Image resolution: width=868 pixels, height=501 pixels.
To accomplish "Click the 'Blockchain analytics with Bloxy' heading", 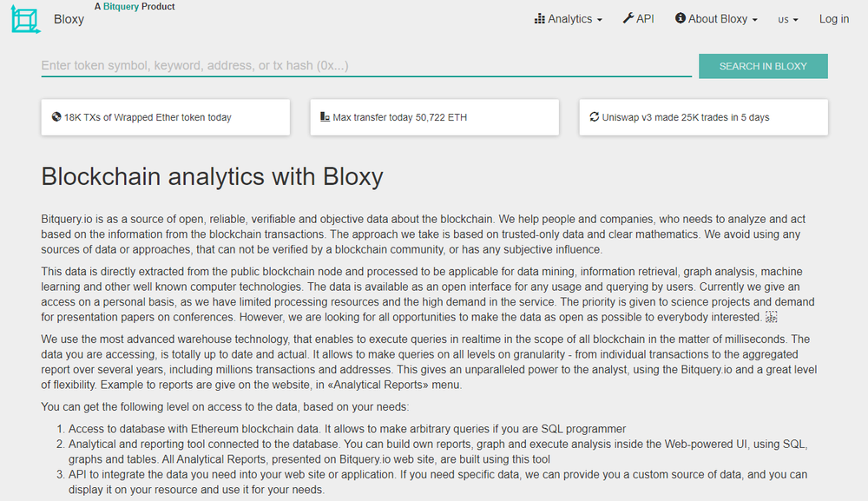I will 212,176.
